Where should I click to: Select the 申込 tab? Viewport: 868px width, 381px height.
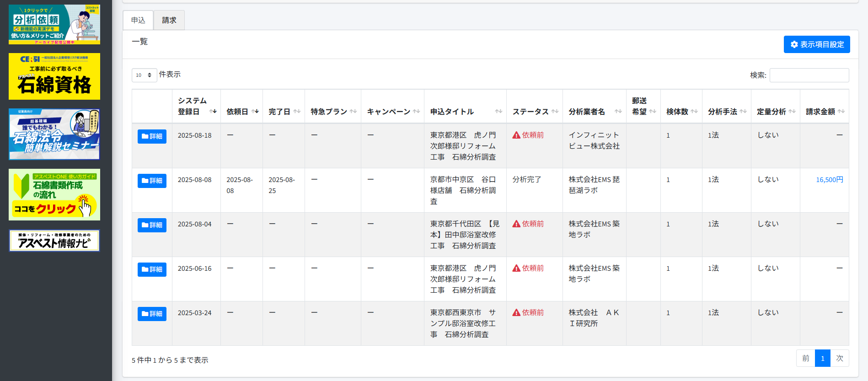pyautogui.click(x=138, y=20)
